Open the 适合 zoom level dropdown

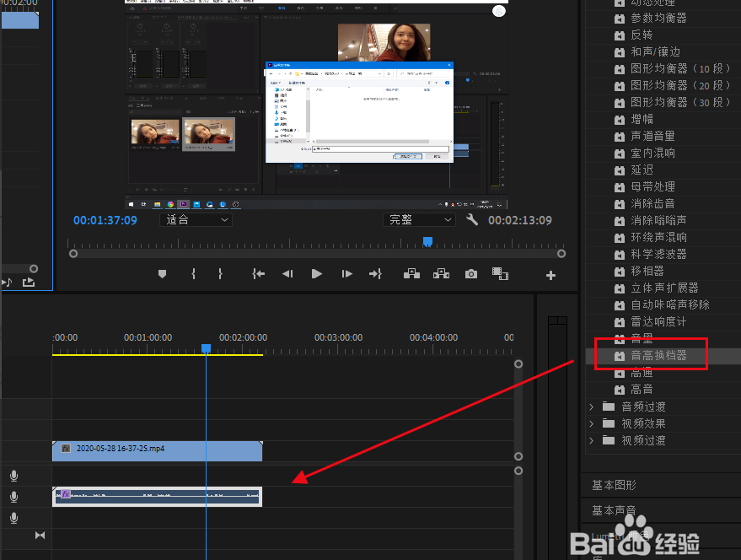pyautogui.click(x=196, y=220)
